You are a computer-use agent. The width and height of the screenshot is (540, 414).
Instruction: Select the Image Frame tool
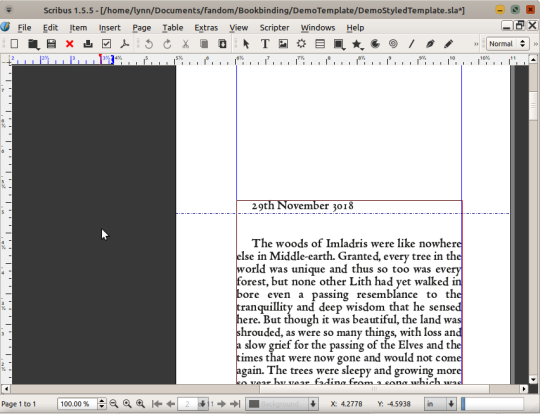point(283,44)
